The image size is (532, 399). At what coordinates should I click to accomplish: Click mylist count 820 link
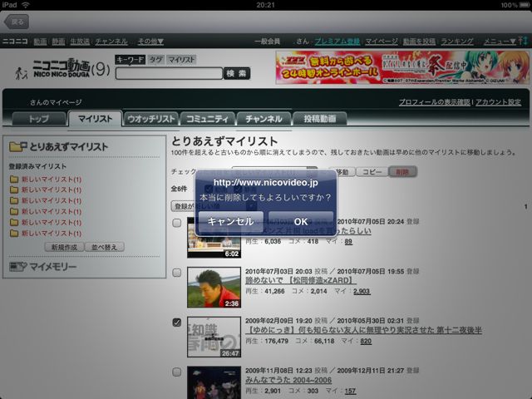click(366, 341)
